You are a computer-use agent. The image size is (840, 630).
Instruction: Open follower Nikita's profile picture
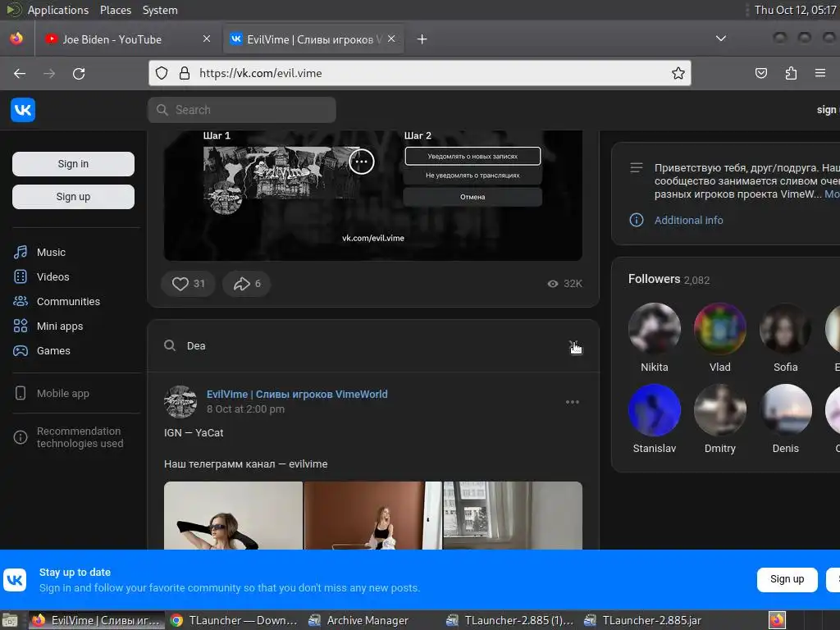point(655,329)
